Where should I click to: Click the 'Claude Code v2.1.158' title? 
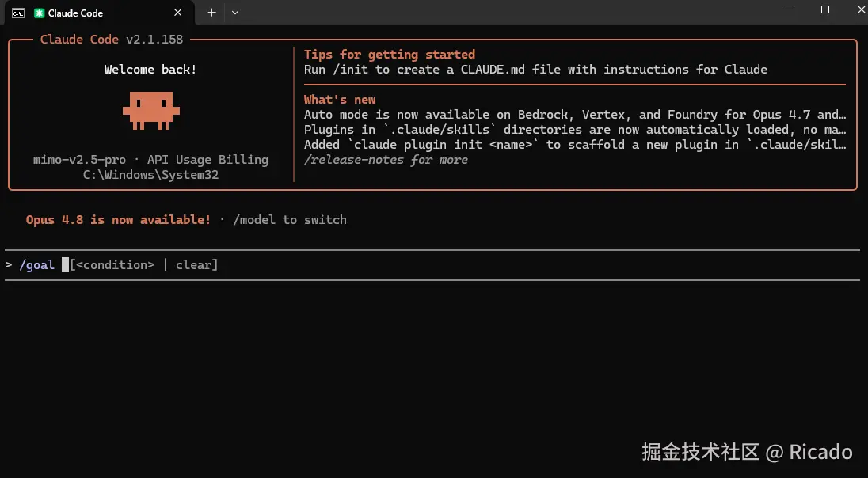tap(112, 40)
